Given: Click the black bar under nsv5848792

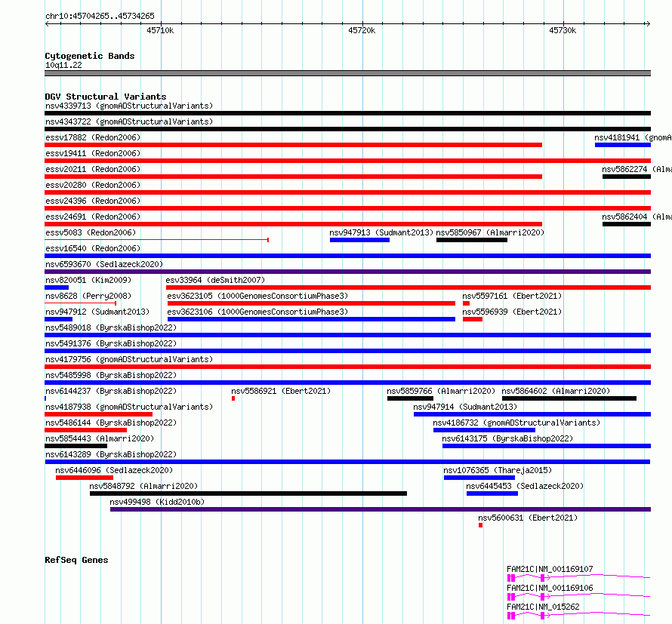Looking at the screenshot, I should coord(248,493).
